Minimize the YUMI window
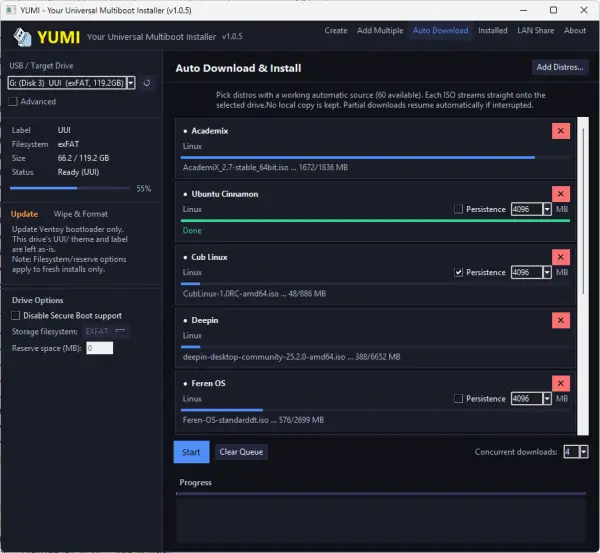 coord(523,10)
